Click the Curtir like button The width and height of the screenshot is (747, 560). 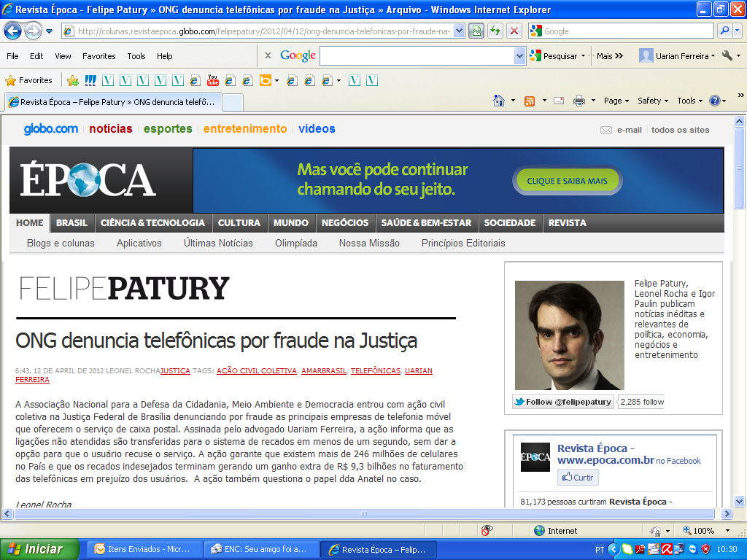tap(578, 477)
